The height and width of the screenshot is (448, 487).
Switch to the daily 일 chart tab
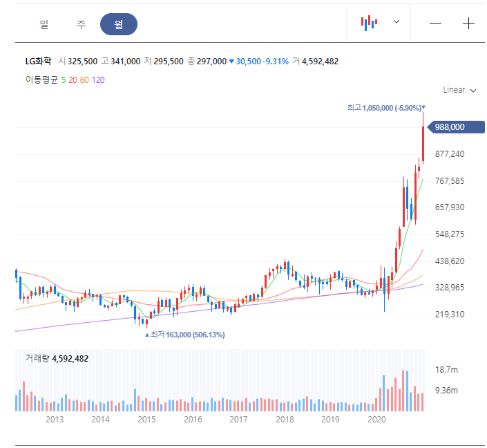click(44, 24)
